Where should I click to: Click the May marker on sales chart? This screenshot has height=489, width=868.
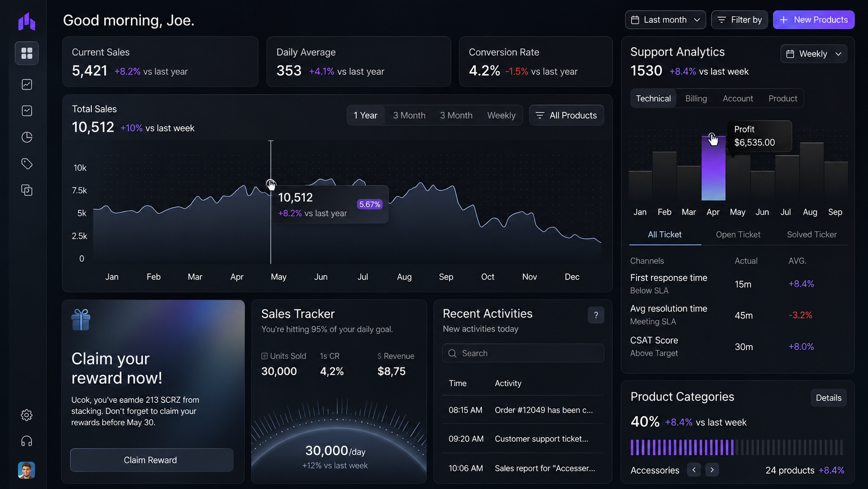(x=270, y=183)
